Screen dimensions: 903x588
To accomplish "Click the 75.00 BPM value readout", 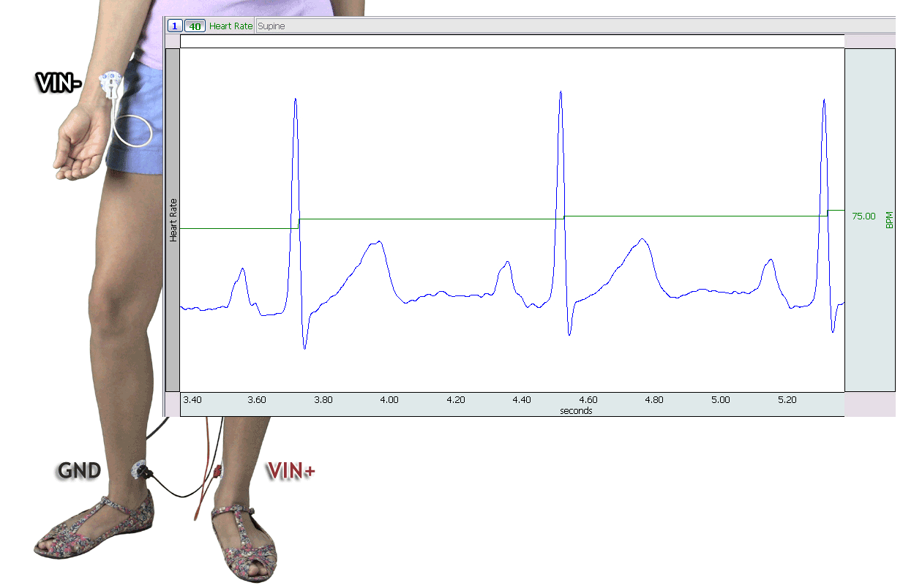I will (x=863, y=215).
